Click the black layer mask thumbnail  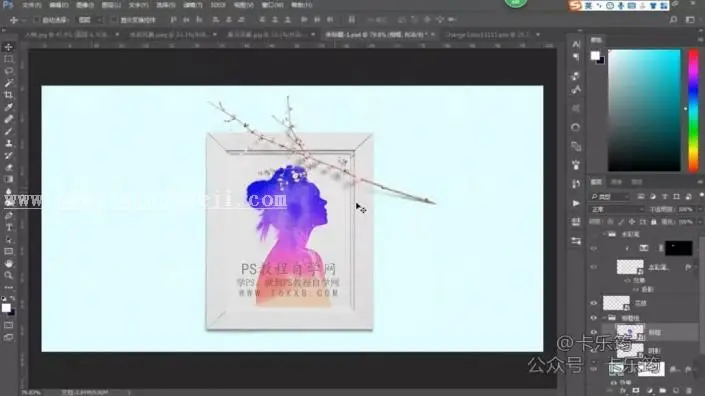[x=678, y=248]
